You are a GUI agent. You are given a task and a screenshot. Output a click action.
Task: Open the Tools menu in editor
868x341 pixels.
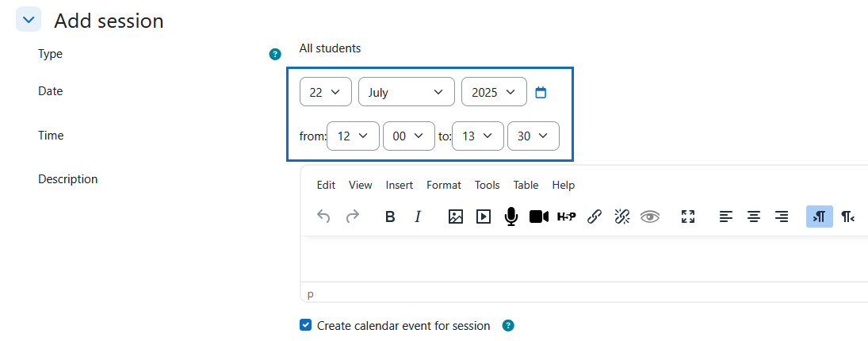point(488,185)
